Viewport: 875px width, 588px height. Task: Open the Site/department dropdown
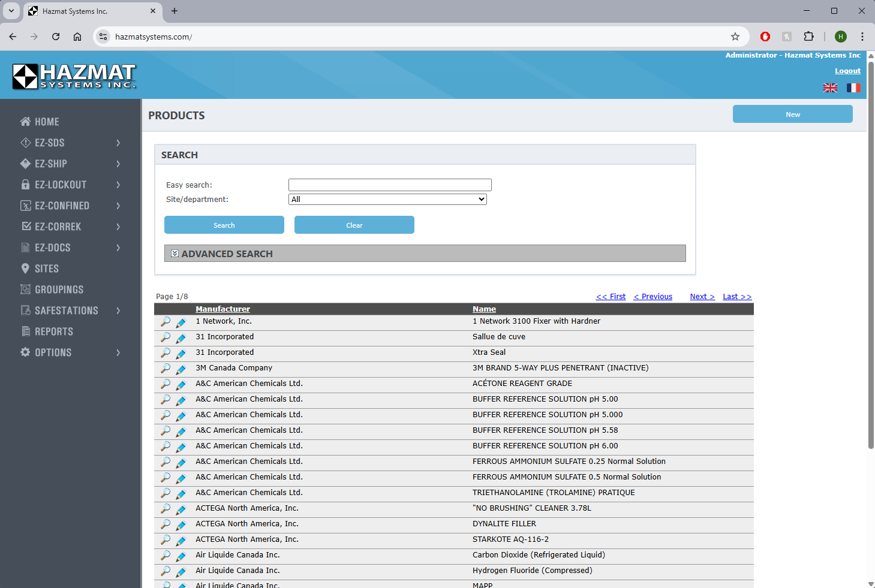coord(387,200)
